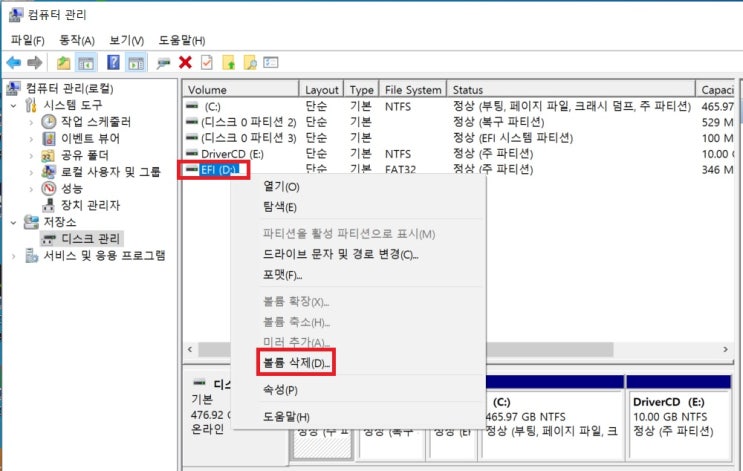Click the (C:) 465.97 GB partition block
Image resolution: width=743 pixels, height=471 pixels.
pyautogui.click(x=553, y=418)
